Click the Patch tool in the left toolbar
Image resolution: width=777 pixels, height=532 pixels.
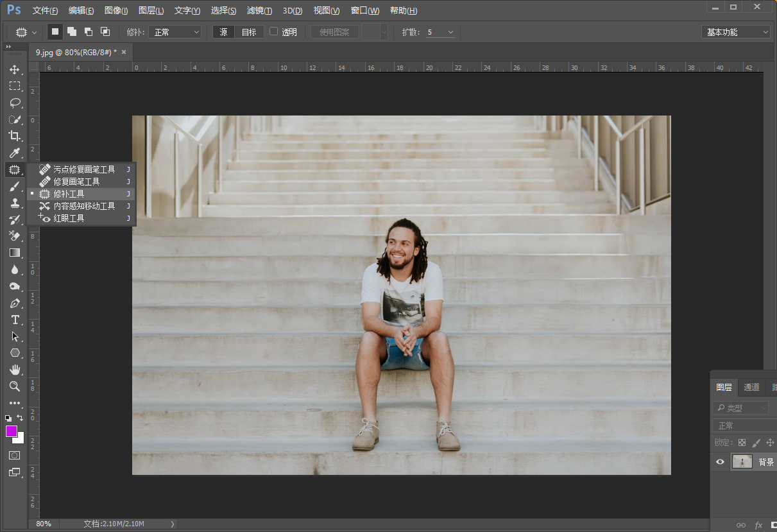point(14,169)
